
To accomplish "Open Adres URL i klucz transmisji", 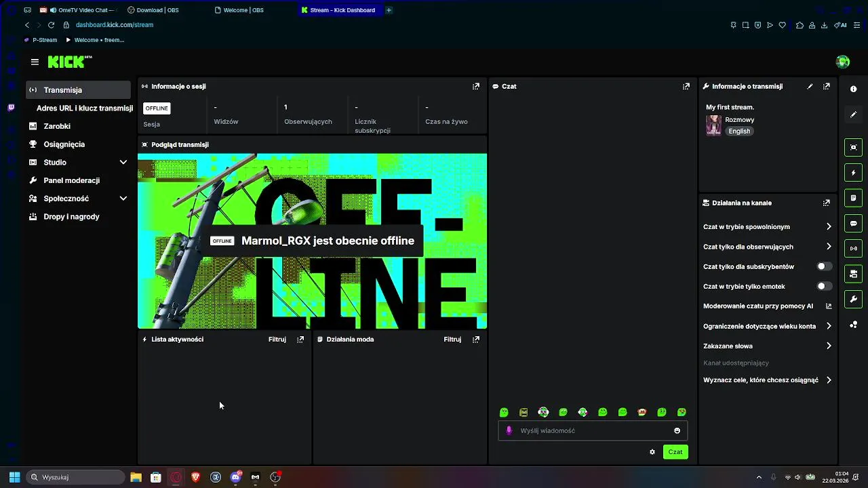I will point(84,108).
